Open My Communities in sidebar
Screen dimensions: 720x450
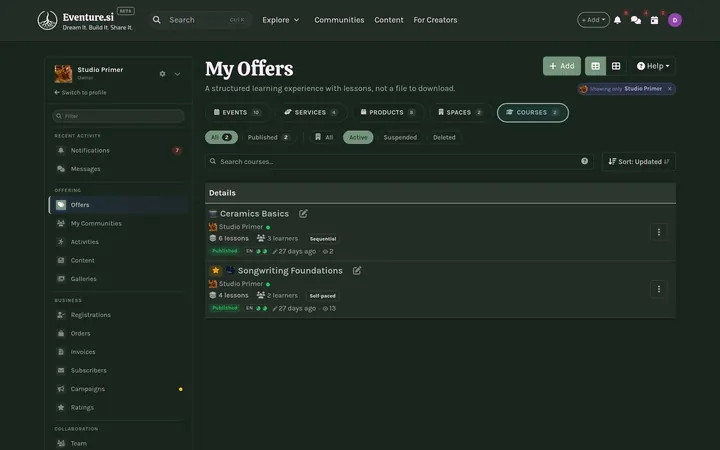pos(118,223)
